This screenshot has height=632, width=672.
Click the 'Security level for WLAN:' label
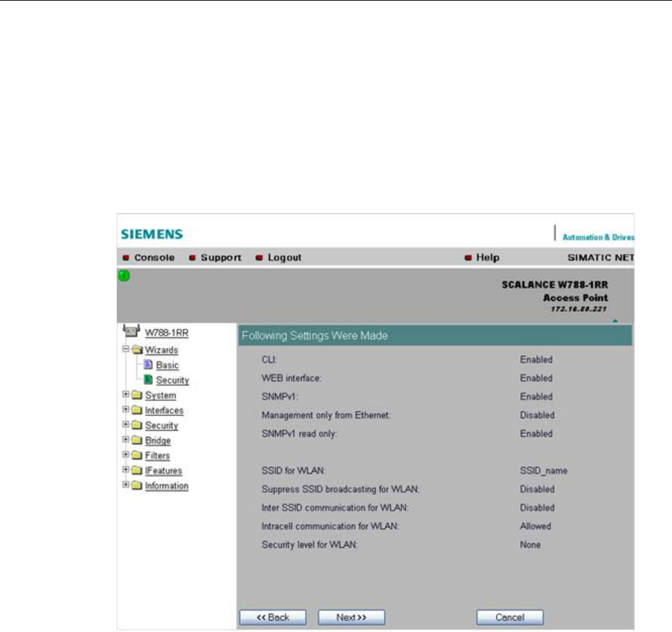tap(309, 545)
